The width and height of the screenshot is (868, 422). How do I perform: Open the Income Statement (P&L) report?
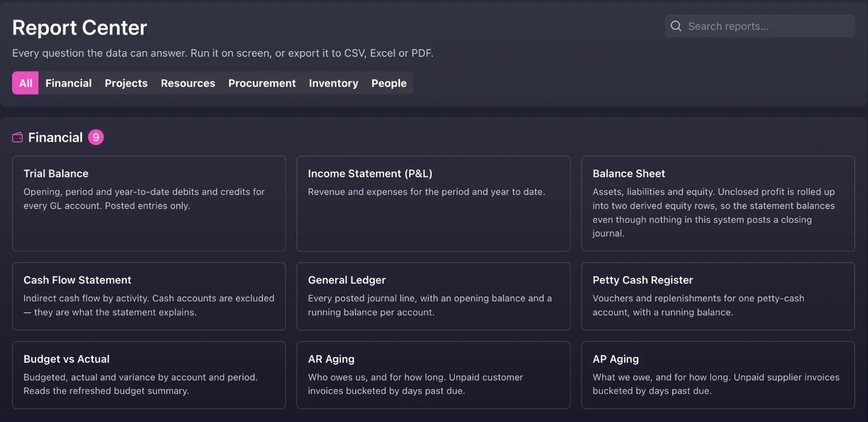click(433, 204)
